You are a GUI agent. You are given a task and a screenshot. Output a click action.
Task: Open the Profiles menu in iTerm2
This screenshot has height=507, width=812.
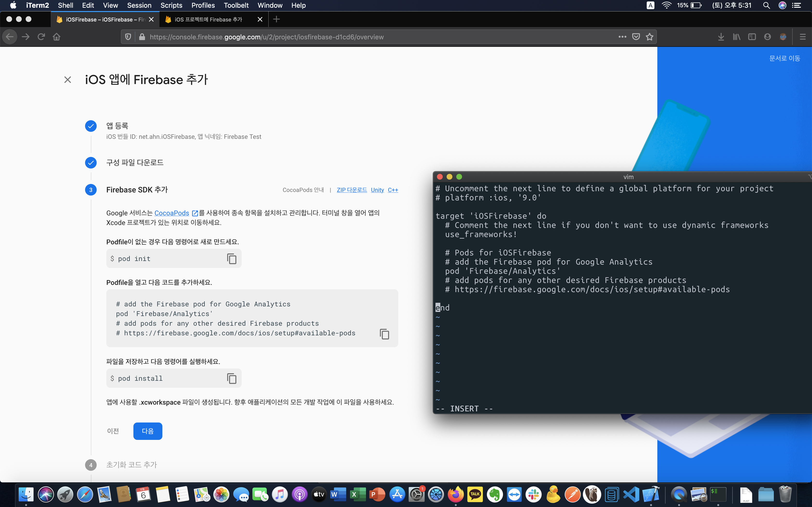[203, 5]
